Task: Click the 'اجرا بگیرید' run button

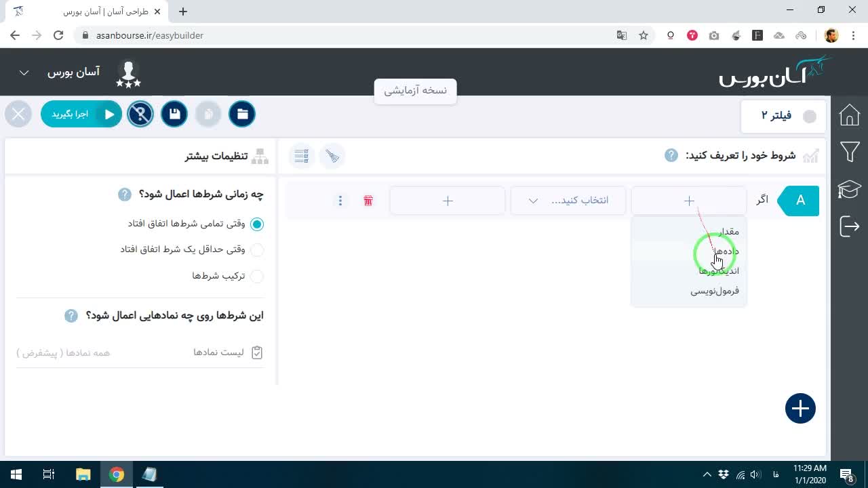Action: (x=81, y=114)
